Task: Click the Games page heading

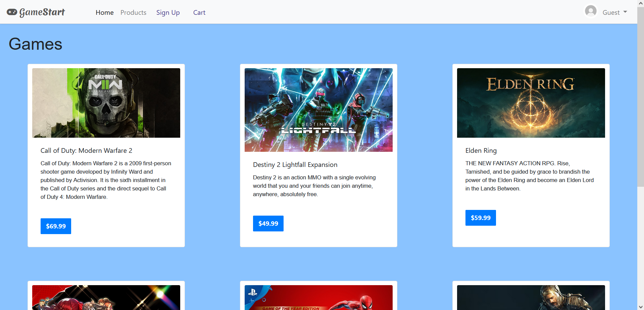Action: point(35,44)
